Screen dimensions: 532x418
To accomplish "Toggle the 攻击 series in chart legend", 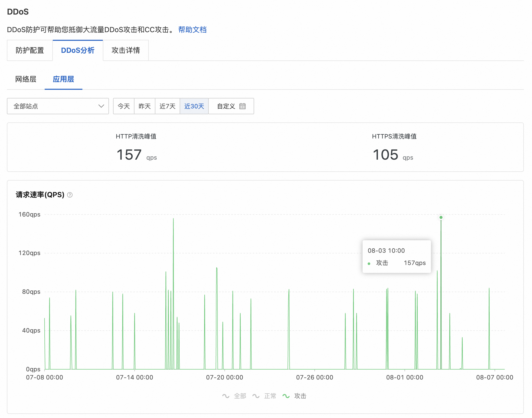I will pos(294,396).
